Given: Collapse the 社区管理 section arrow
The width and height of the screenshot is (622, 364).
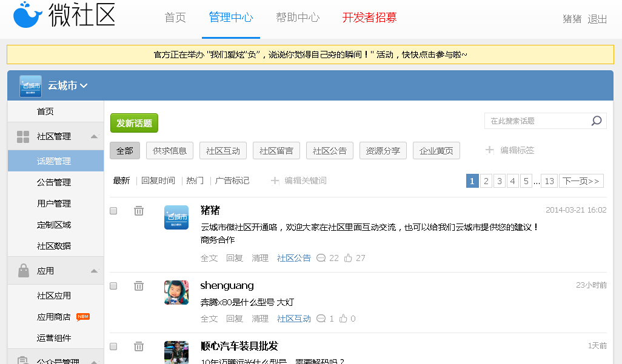Looking at the screenshot, I should click(x=94, y=136).
